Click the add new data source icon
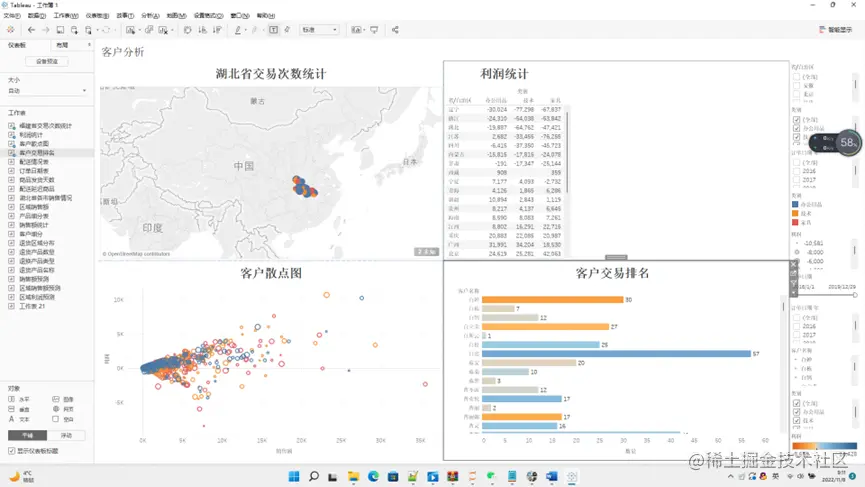Screen dimensions: 865x487 pyautogui.click(x=74, y=30)
